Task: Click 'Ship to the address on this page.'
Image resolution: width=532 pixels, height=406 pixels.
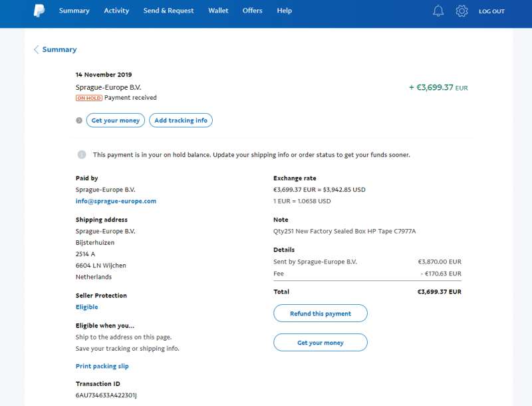Action: [x=124, y=337]
